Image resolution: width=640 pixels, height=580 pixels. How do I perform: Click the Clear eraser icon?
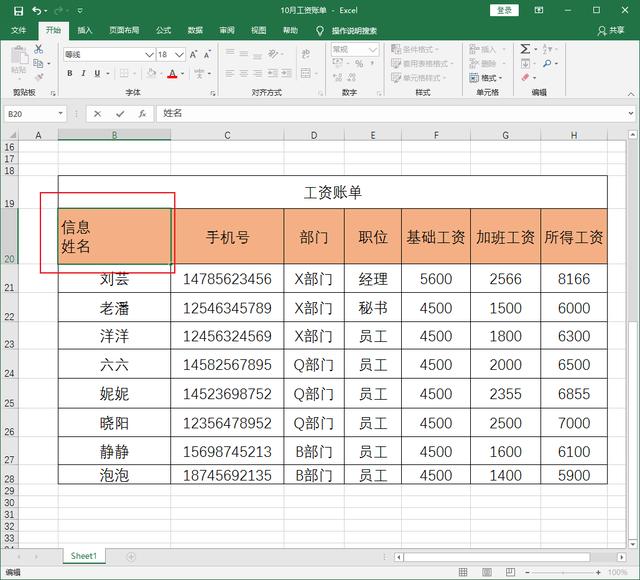pyautogui.click(x=525, y=78)
